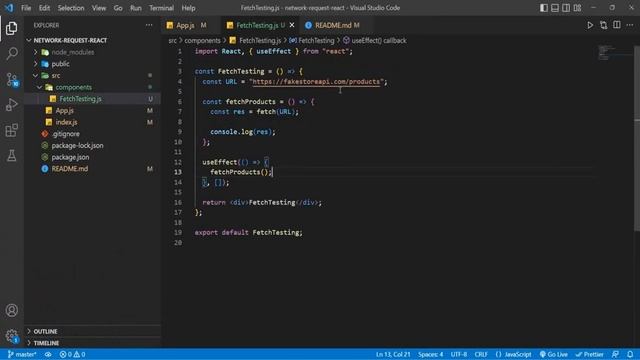Open the View menu
The height and width of the screenshot is (360, 640).
tap(98, 8)
